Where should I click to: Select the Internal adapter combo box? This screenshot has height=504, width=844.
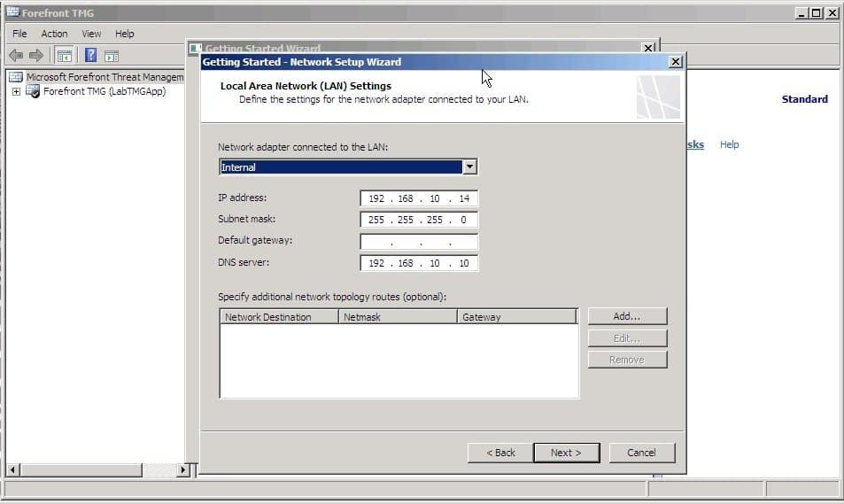[348, 167]
